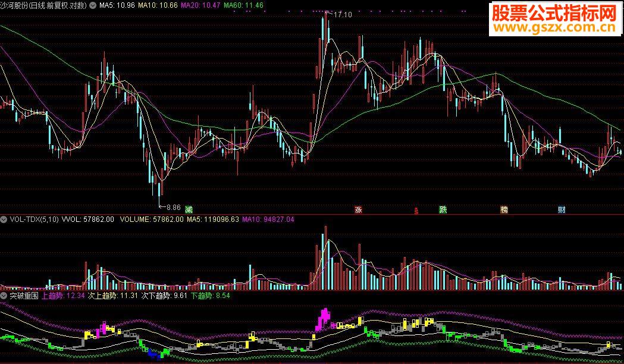Open the dropdown beside the 沙河股份 chart title
This screenshot has width=624, height=364.
pos(93,5)
